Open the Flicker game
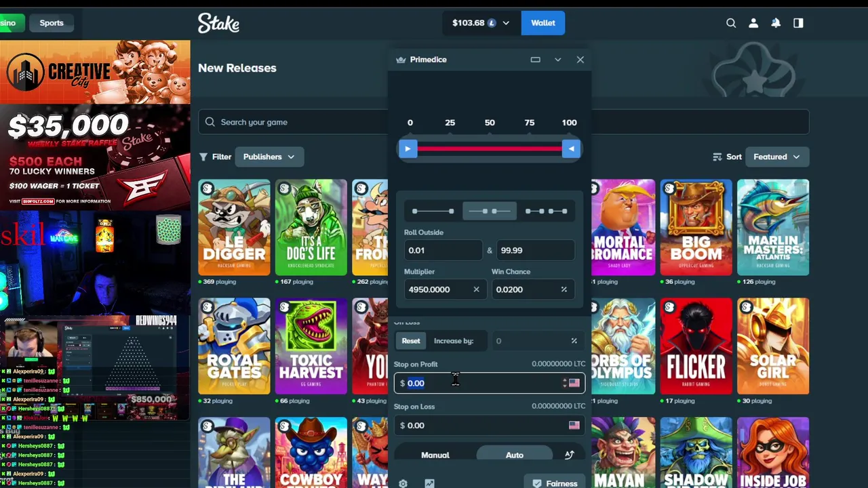868x488 pixels. click(696, 346)
